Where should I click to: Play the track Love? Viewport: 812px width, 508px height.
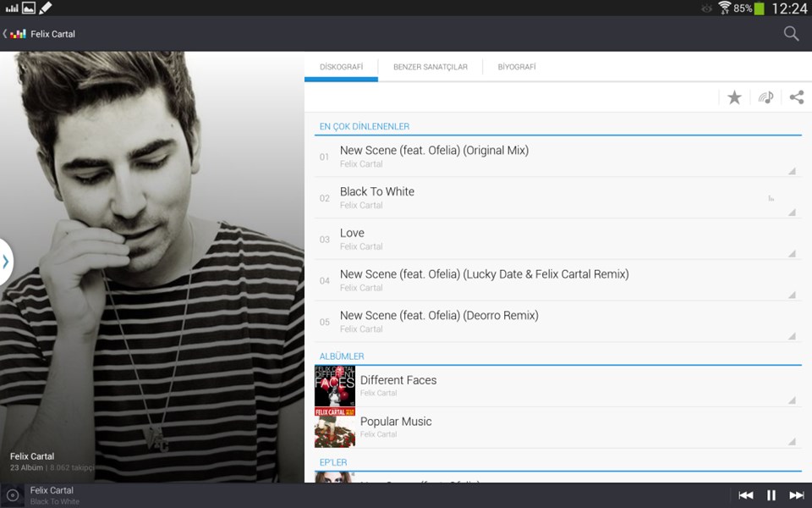(x=557, y=239)
